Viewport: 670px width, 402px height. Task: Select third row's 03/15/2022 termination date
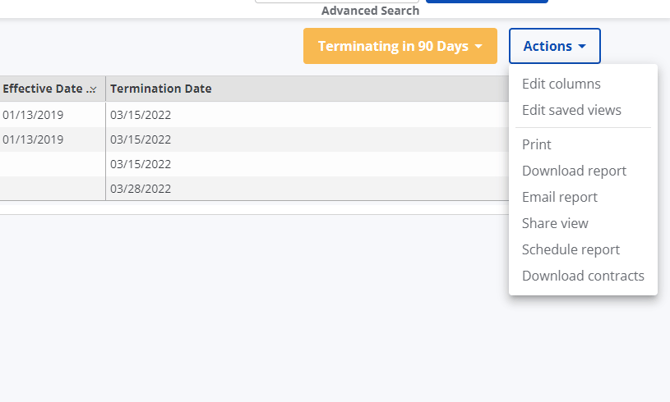tap(140, 164)
